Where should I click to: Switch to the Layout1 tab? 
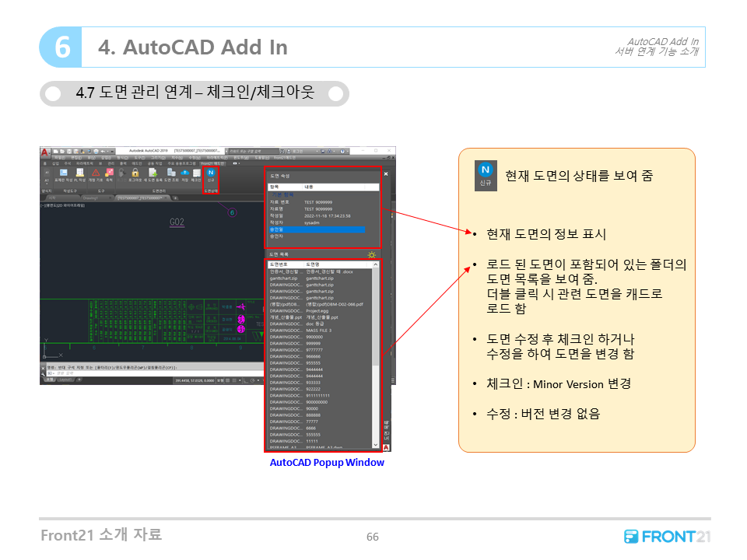pyautogui.click(x=66, y=380)
